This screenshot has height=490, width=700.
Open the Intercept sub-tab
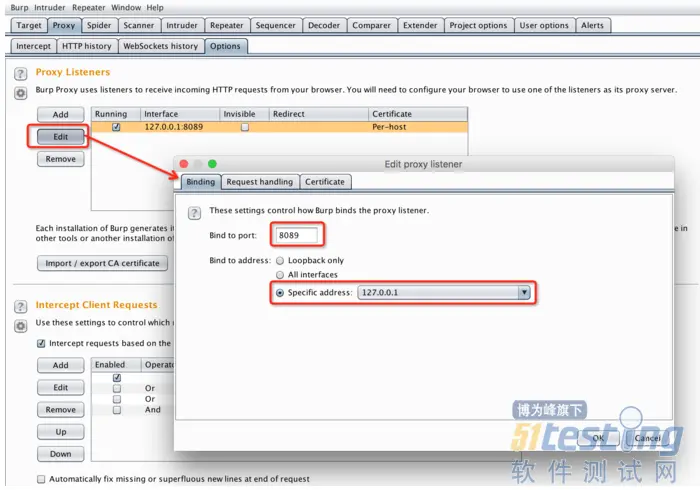pos(33,46)
